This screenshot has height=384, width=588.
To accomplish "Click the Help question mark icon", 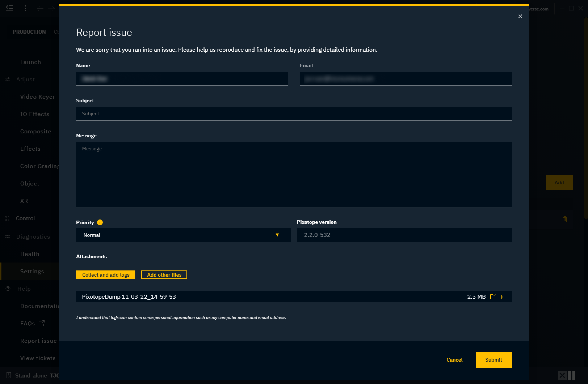I will pyautogui.click(x=8, y=289).
